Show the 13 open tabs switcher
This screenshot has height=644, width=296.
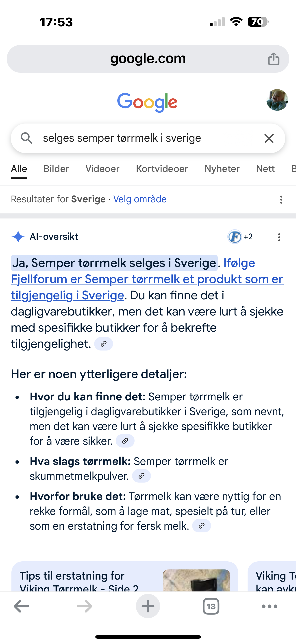click(x=211, y=606)
